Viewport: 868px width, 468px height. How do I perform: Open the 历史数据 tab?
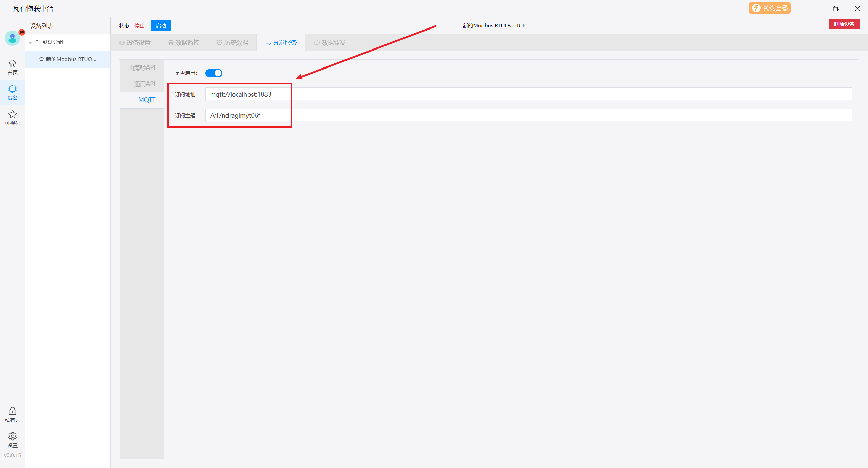[x=233, y=43]
